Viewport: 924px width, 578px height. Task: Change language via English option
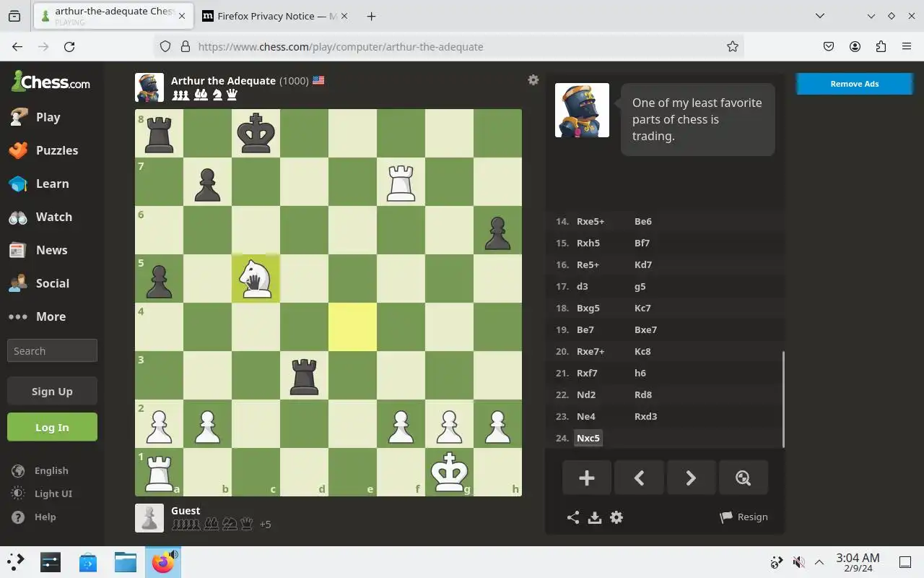pyautogui.click(x=41, y=470)
